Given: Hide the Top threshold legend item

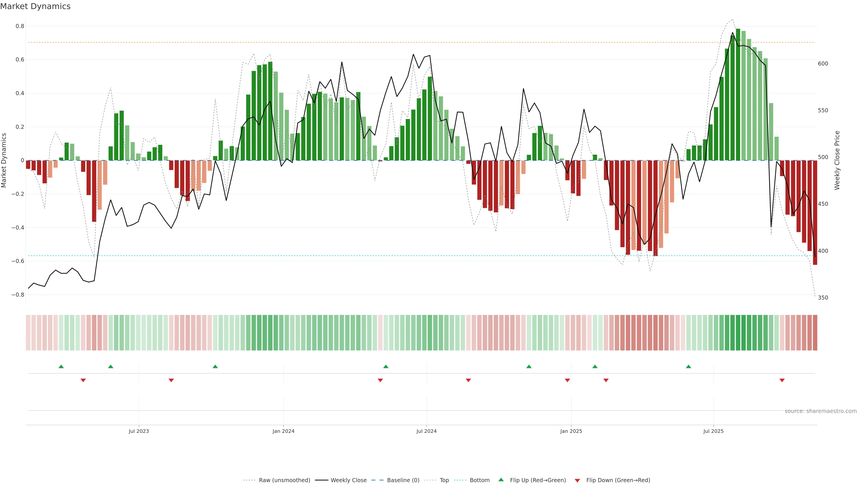Looking at the screenshot, I should (x=444, y=480).
